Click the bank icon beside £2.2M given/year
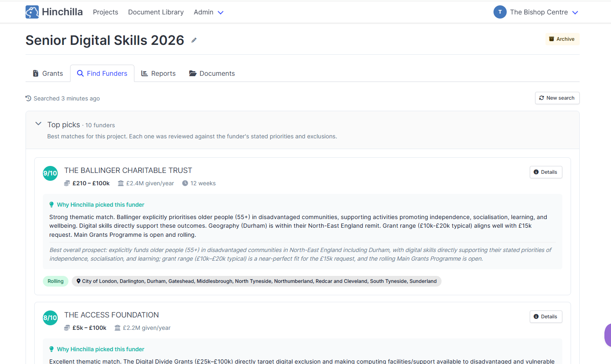The height and width of the screenshot is (364, 611). coord(117,328)
